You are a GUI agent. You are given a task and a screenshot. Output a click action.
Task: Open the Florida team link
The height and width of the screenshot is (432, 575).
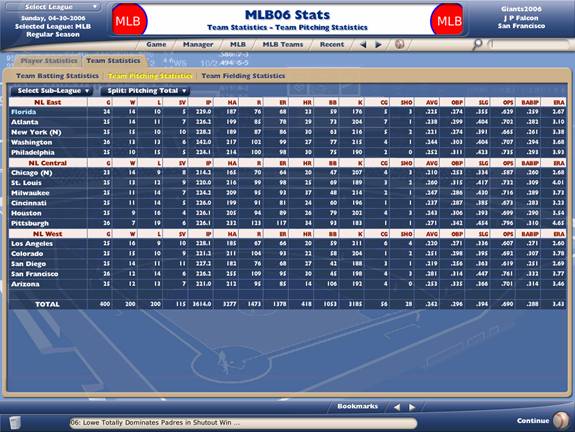23,112
